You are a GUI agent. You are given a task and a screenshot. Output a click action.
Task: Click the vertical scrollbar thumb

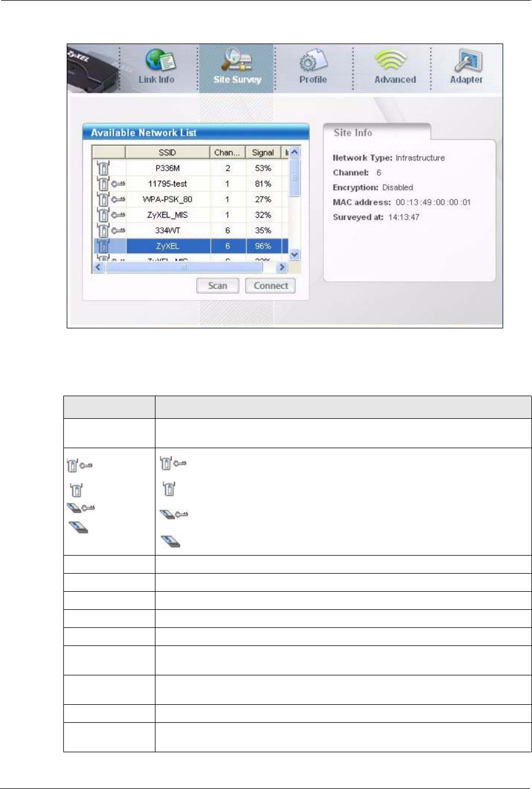(295, 177)
